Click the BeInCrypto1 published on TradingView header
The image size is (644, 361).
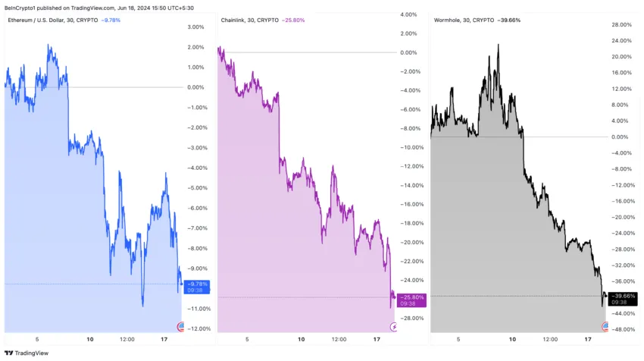coord(99,8)
